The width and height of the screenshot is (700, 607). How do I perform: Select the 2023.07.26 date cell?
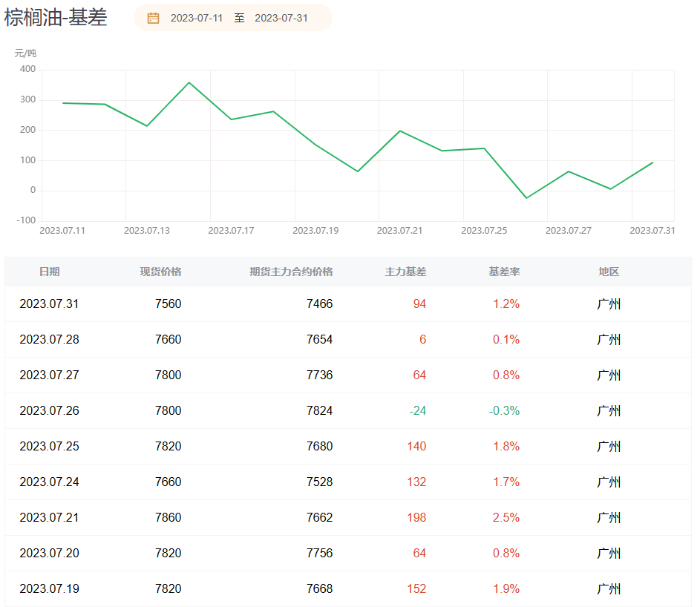tap(50, 410)
